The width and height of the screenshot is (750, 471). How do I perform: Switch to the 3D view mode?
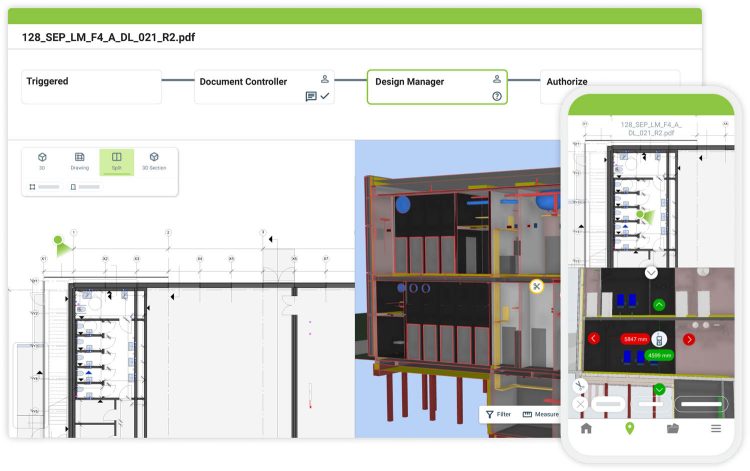pos(42,161)
